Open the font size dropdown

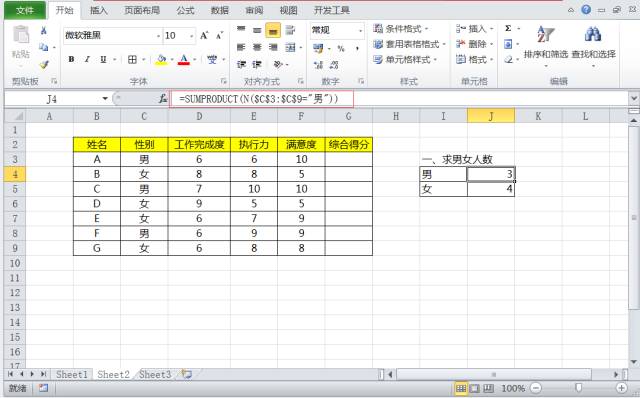point(191,36)
